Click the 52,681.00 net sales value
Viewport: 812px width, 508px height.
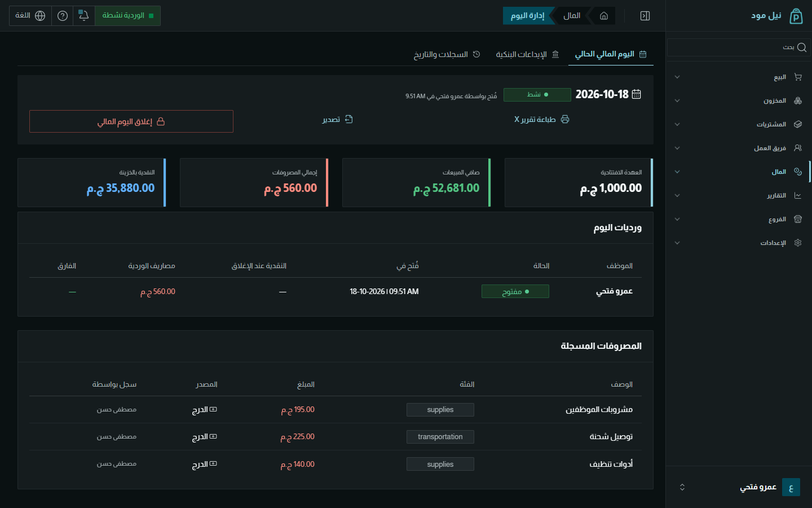click(447, 188)
